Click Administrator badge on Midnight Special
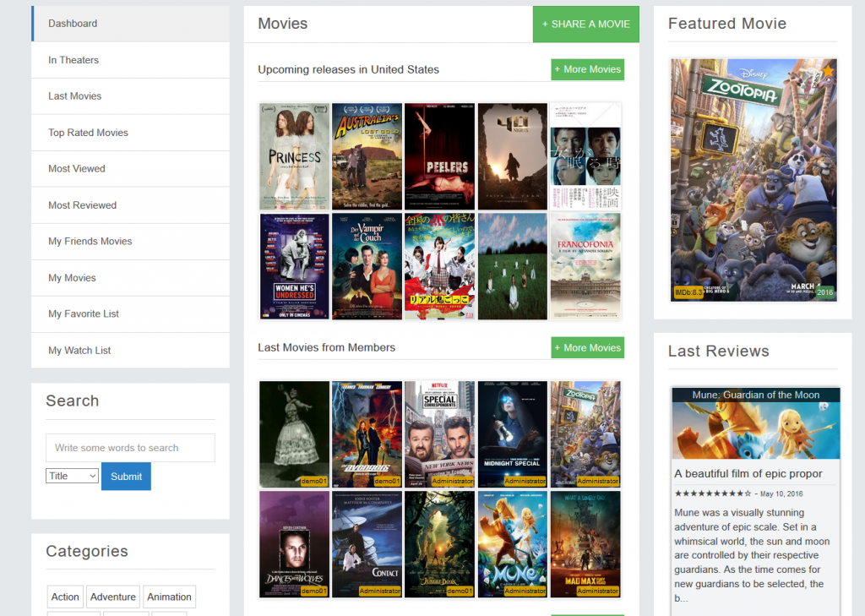The height and width of the screenshot is (616, 865). pos(525,482)
